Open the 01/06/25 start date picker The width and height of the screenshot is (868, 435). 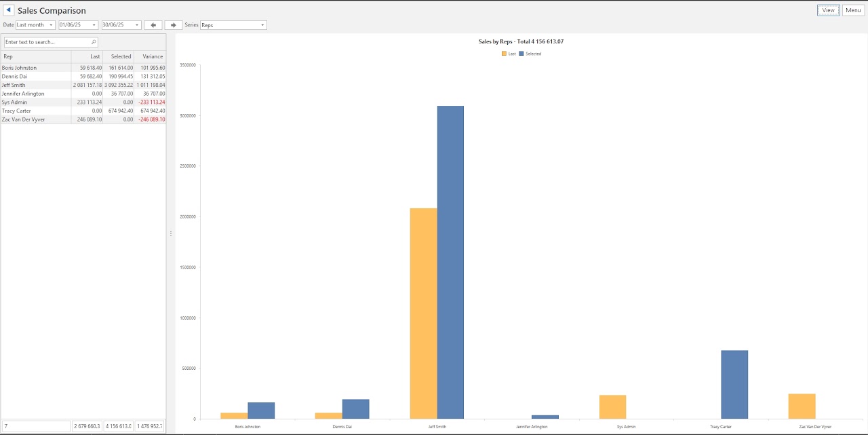79,25
